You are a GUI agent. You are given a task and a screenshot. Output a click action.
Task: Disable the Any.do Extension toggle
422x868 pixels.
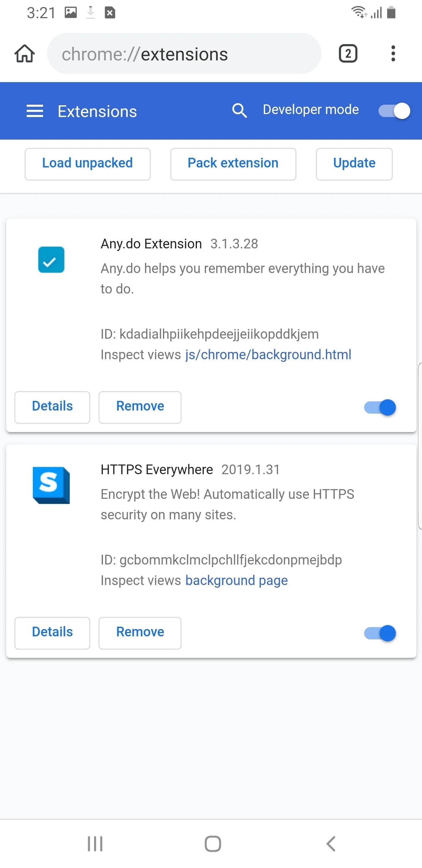[380, 407]
